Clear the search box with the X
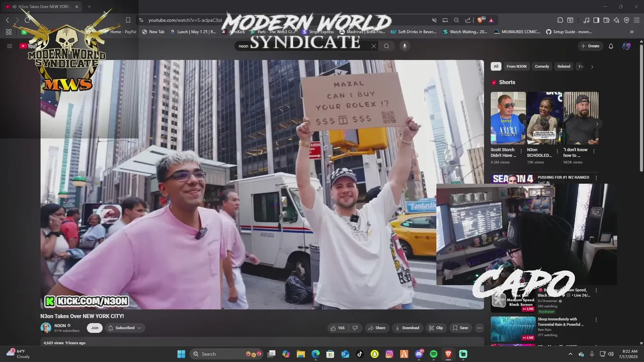 374,46
